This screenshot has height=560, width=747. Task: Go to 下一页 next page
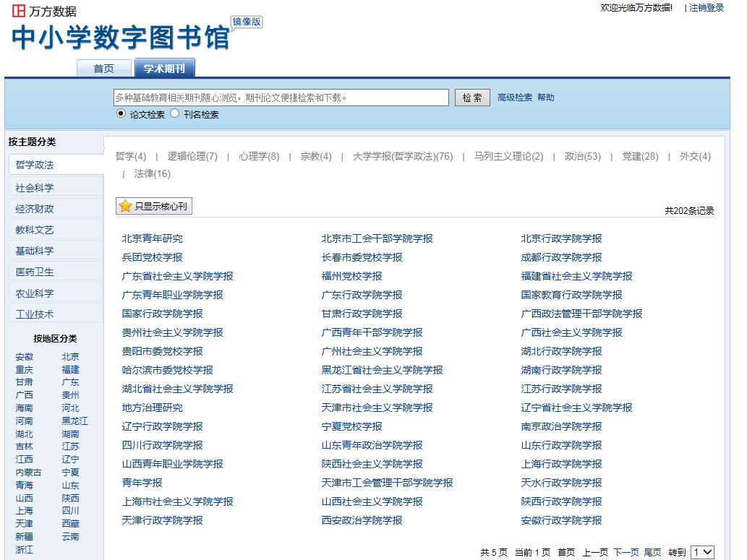pos(626,552)
